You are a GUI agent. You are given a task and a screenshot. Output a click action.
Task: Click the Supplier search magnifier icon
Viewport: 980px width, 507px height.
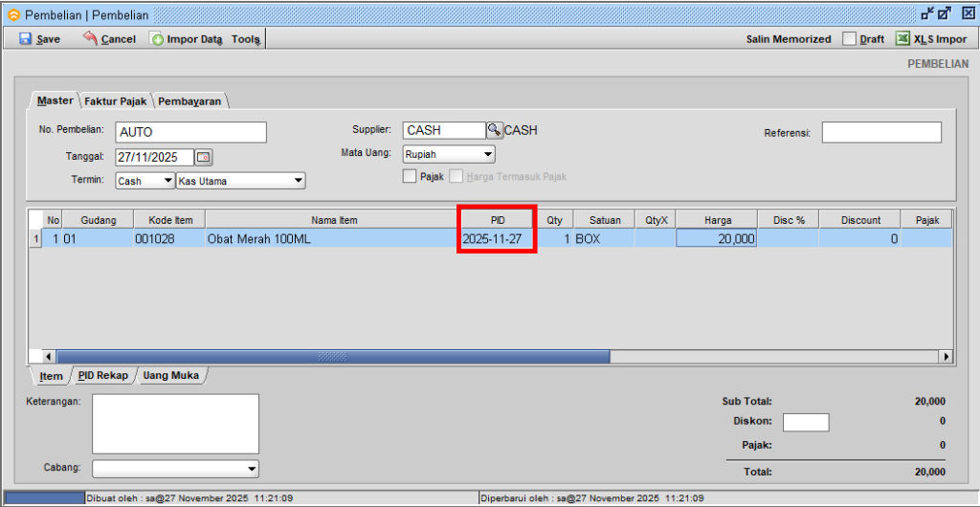click(x=494, y=130)
